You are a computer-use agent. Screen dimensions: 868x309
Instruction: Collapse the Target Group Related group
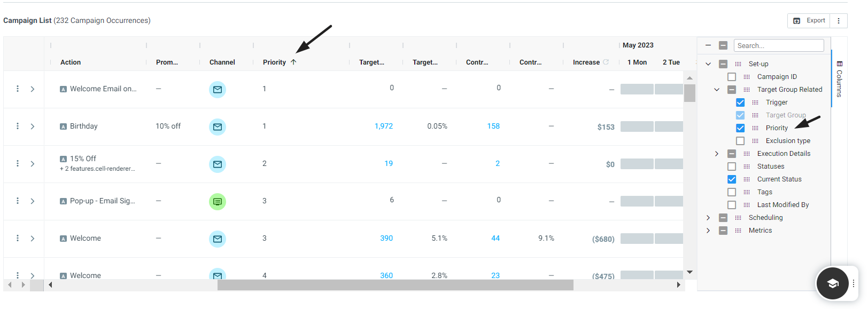pyautogui.click(x=717, y=90)
